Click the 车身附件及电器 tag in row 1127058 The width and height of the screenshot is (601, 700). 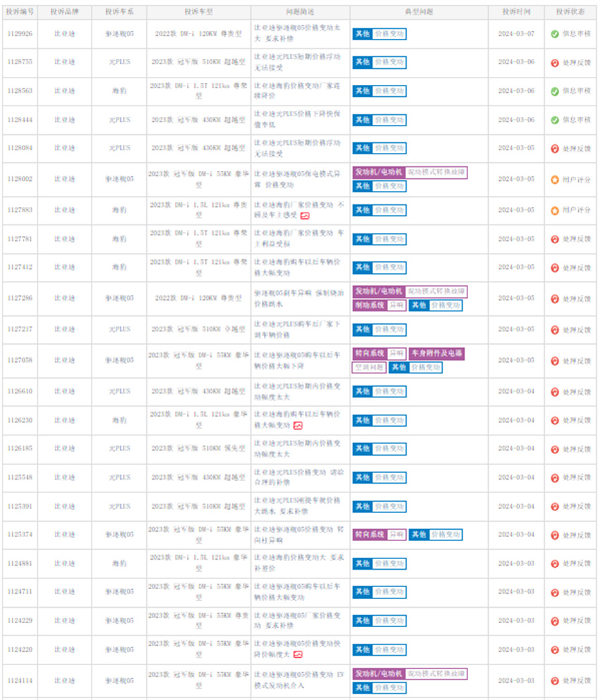click(437, 353)
